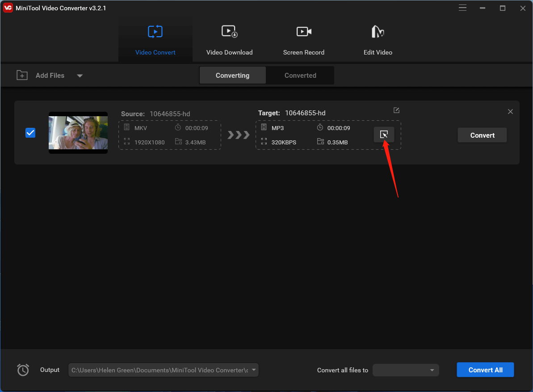Image resolution: width=533 pixels, height=392 pixels.
Task: Go to the Edit Video tab
Action: (378, 39)
